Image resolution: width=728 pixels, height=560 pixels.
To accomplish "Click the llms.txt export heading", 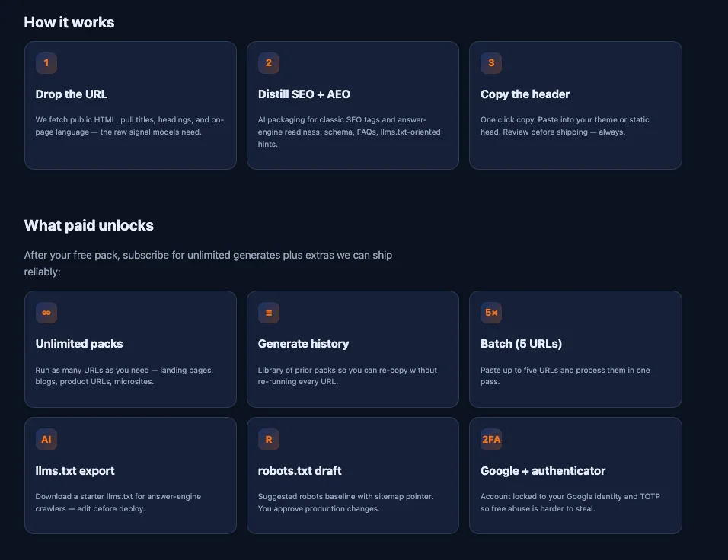I will [75, 470].
